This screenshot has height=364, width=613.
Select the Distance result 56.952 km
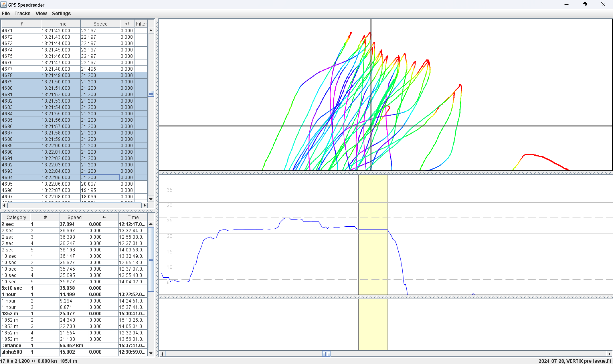(x=74, y=345)
